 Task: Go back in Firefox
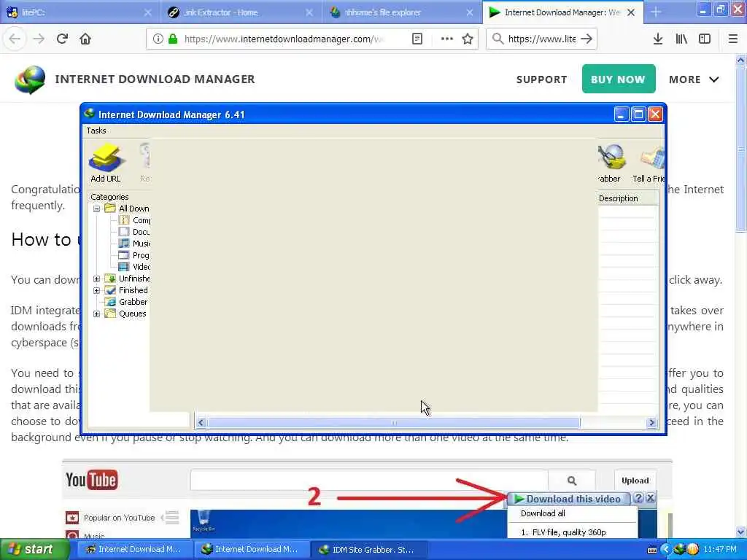15,39
